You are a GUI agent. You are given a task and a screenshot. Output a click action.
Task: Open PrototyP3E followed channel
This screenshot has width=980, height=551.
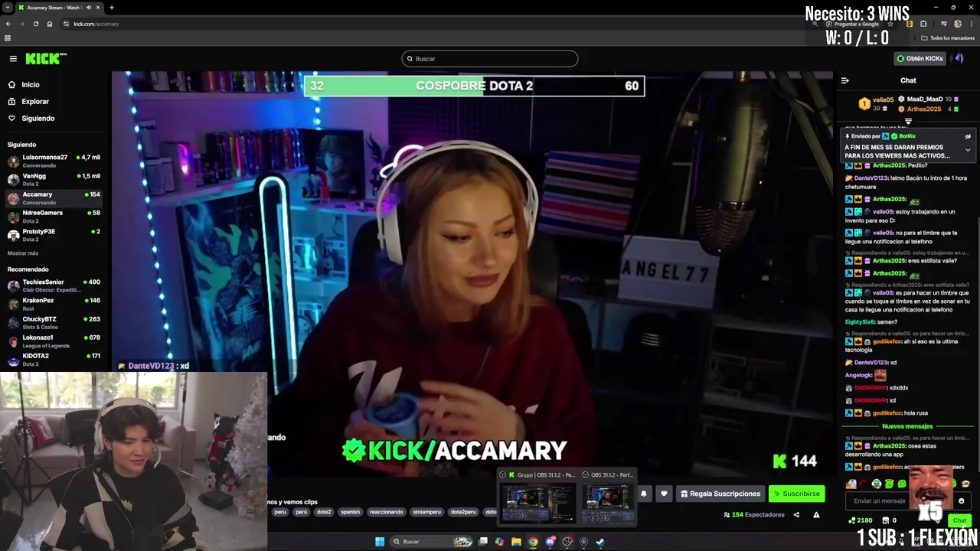(54, 234)
